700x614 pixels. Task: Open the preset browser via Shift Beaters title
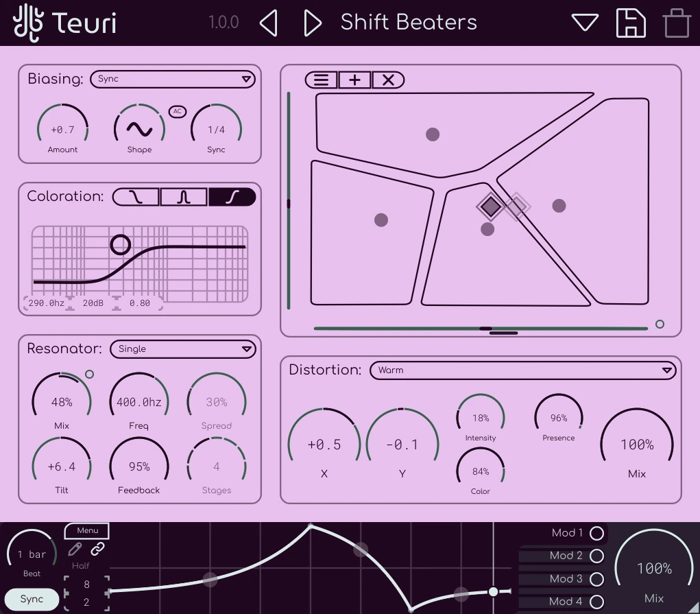408,22
